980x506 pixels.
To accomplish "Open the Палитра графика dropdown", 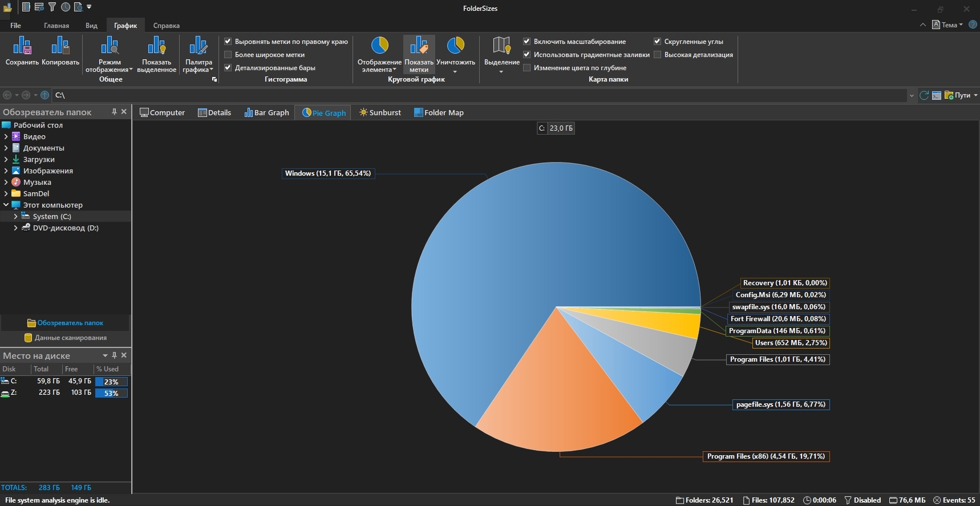I will [x=198, y=55].
